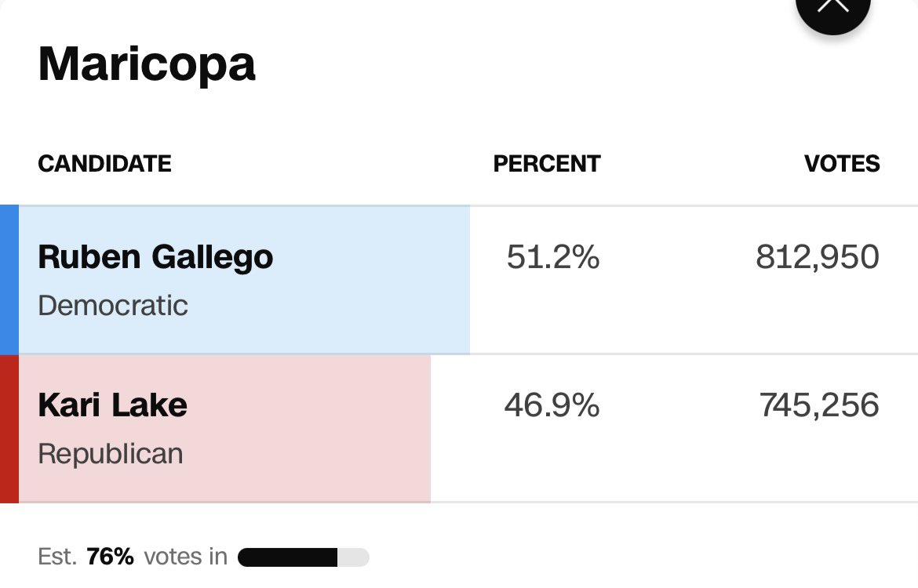Image resolution: width=918 pixels, height=588 pixels.
Task: Click Gallego's 51.2% percentage
Action: (x=553, y=257)
